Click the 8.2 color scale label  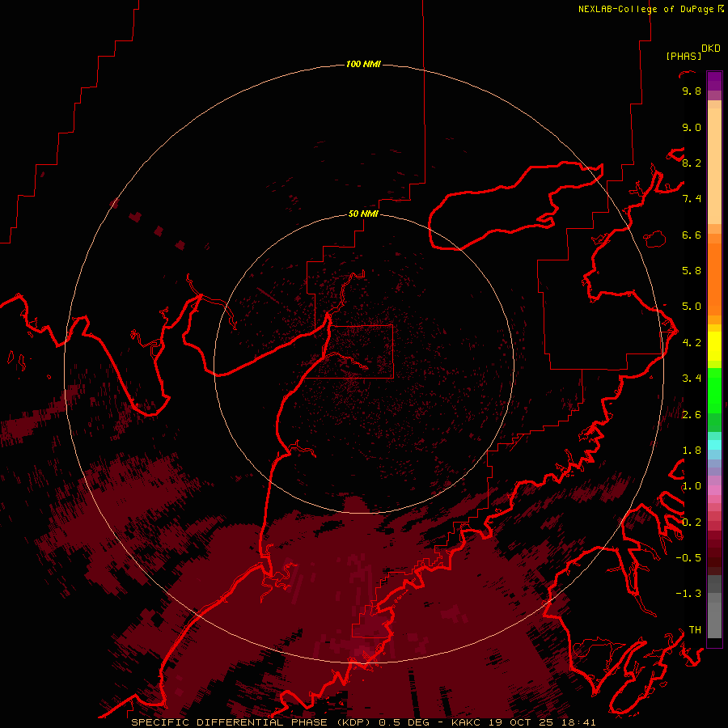[x=692, y=163]
